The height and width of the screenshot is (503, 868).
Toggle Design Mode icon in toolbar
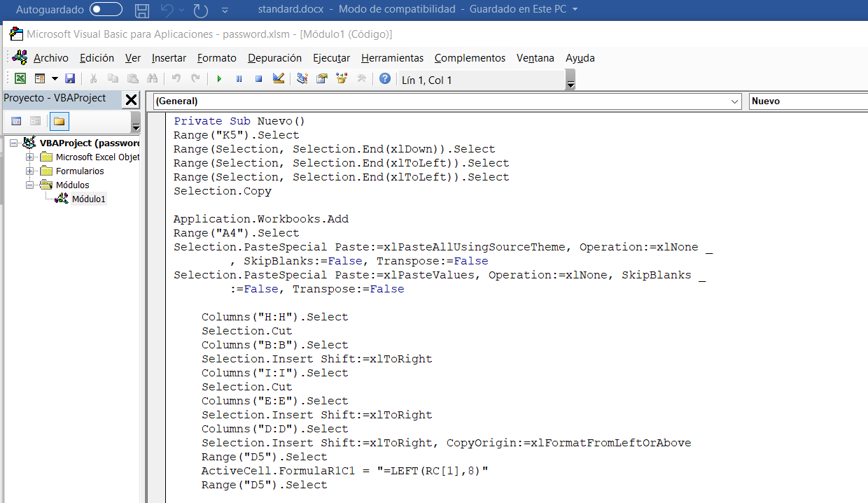(279, 79)
